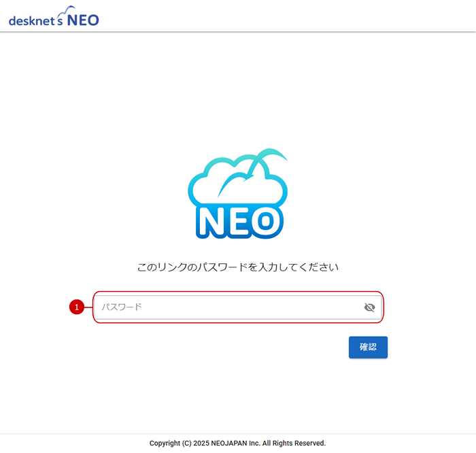
Task: Focus the パスワード input field
Action: tap(238, 307)
